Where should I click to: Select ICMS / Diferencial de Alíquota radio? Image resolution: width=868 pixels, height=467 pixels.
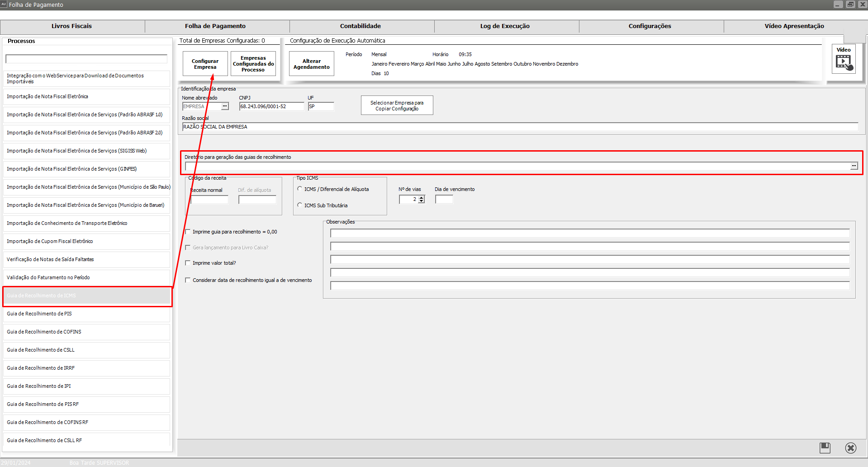click(299, 189)
